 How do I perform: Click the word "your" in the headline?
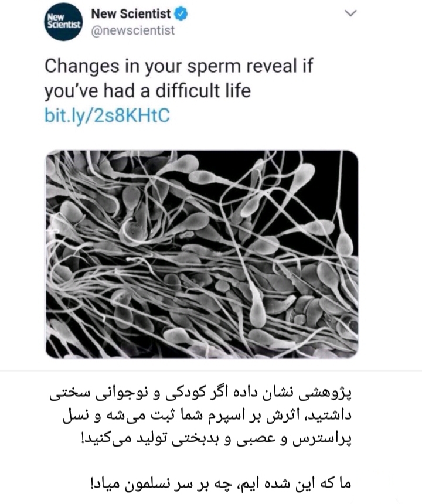click(x=162, y=67)
